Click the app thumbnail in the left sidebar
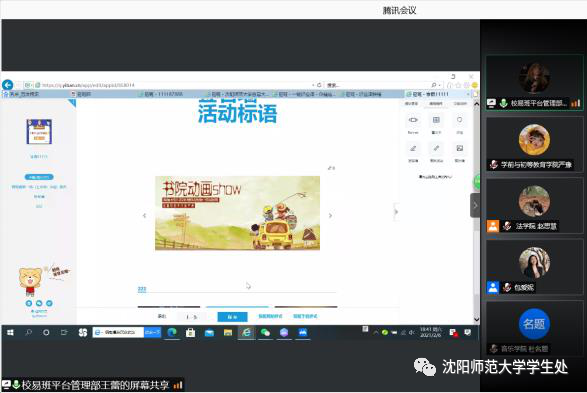Screen dimensions: 587x393 pyautogui.click(x=39, y=131)
